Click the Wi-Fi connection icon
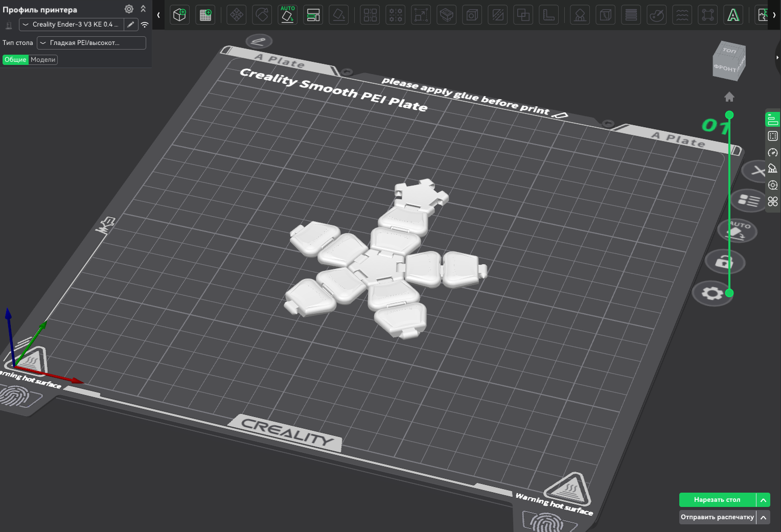This screenshot has height=532, width=781. click(145, 24)
